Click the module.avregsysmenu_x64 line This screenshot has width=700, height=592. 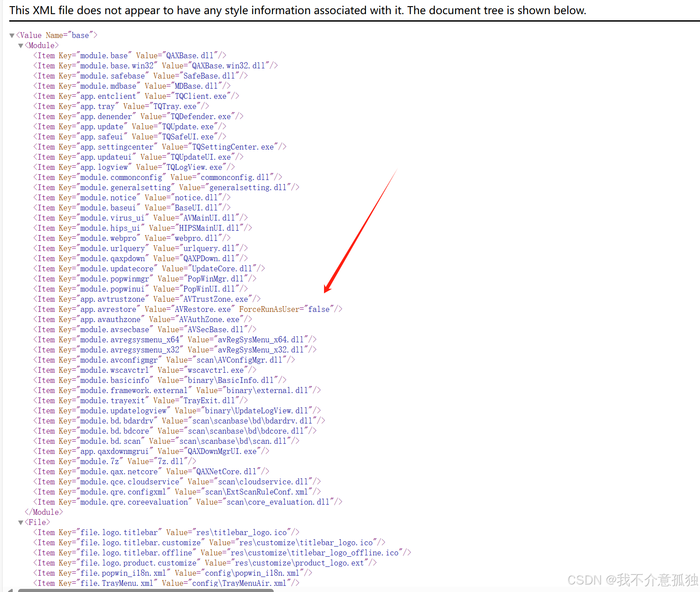pyautogui.click(x=175, y=340)
